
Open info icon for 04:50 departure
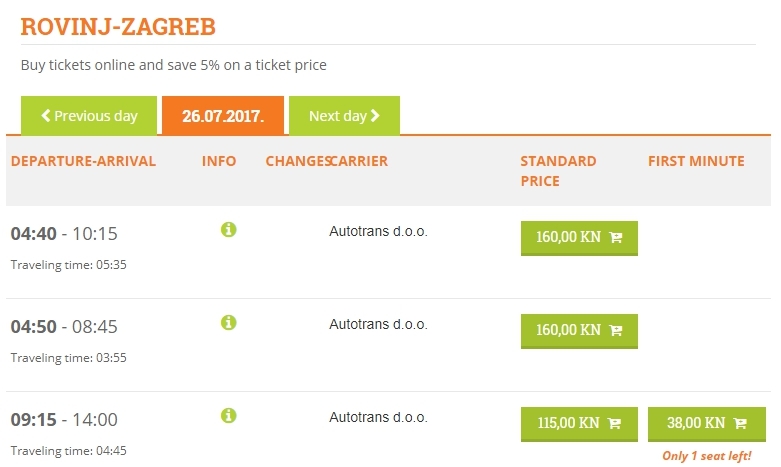(x=229, y=323)
